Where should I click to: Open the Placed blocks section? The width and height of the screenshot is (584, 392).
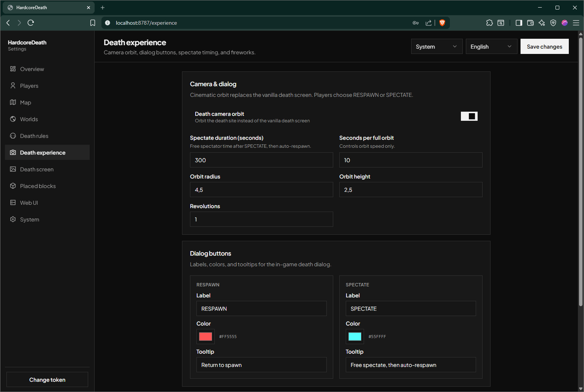coord(47,186)
